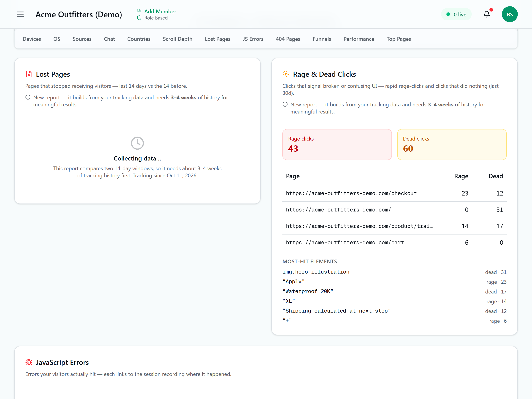Click the Acme Outfitters (Demo) title
Screen dimensions: 532x399
click(x=79, y=14)
